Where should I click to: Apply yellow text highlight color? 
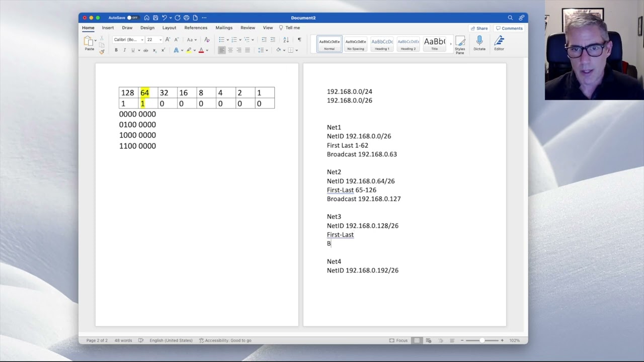coord(189,50)
